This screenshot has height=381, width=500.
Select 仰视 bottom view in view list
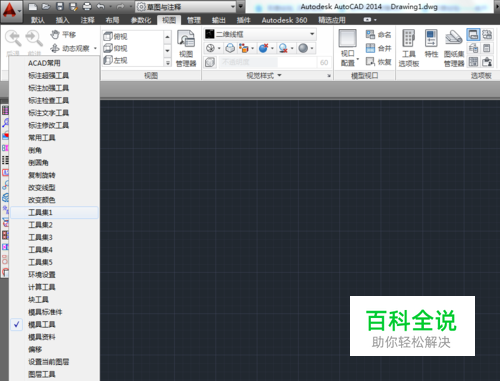coord(115,49)
